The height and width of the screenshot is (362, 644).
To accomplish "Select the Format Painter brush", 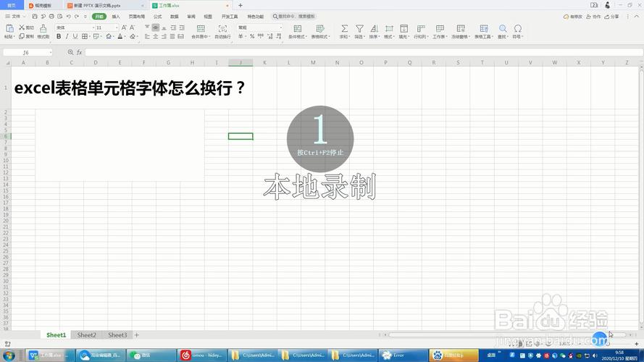I will [43, 28].
